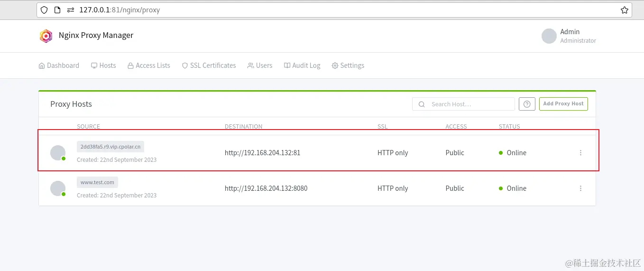Click destination http://192.168.204.132:8080
This screenshot has width=644, height=271.
tap(266, 188)
